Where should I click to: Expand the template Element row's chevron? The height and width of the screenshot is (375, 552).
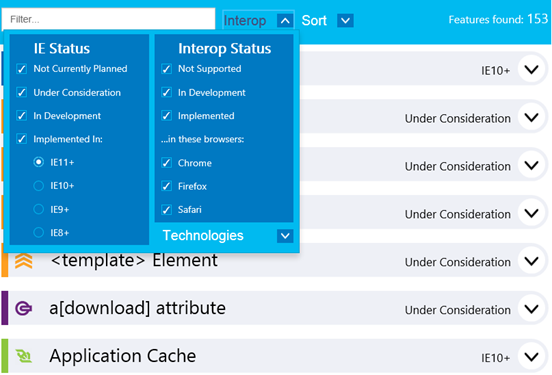(531, 261)
